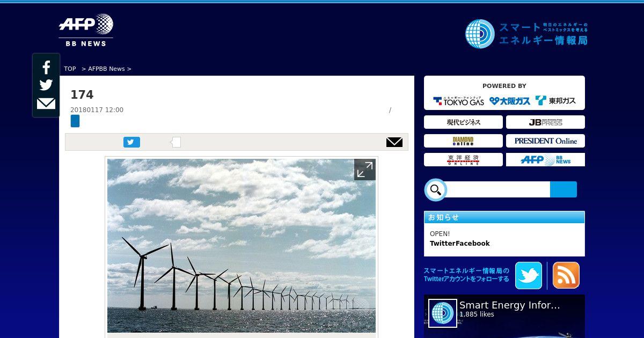Expand the wind turbine photo to fullscreen
The image size is (644, 338).
(x=365, y=170)
